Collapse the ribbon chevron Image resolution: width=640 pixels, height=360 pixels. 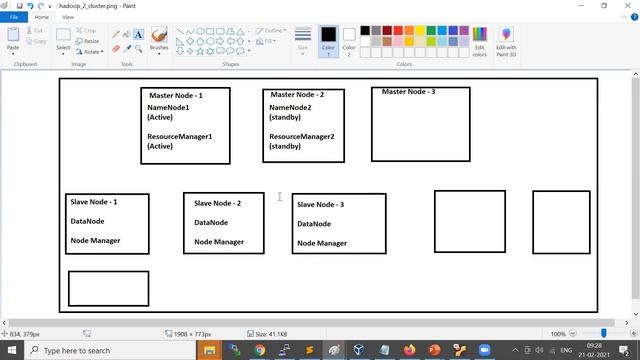(x=624, y=17)
